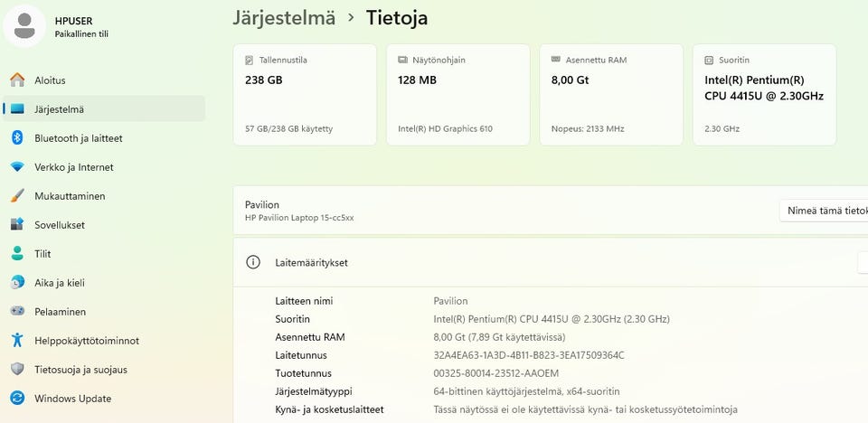Open the Näytönohjain 128 MB card

coord(458,95)
